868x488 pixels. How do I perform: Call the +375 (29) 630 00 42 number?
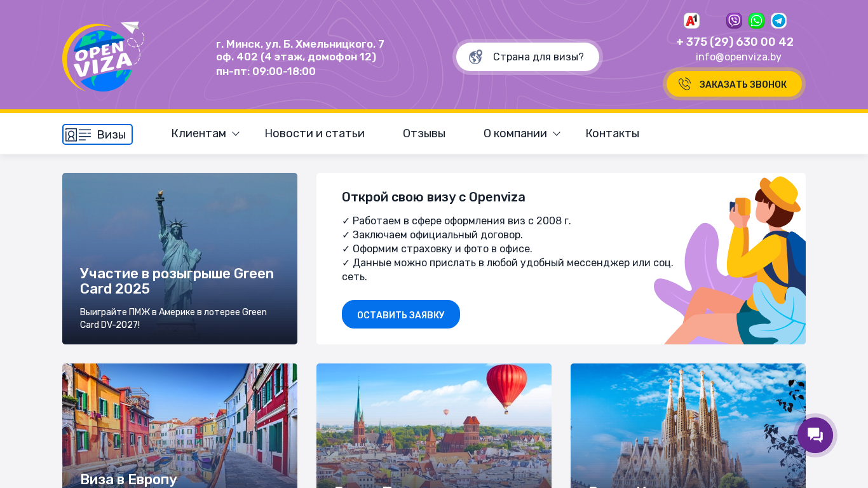(735, 42)
